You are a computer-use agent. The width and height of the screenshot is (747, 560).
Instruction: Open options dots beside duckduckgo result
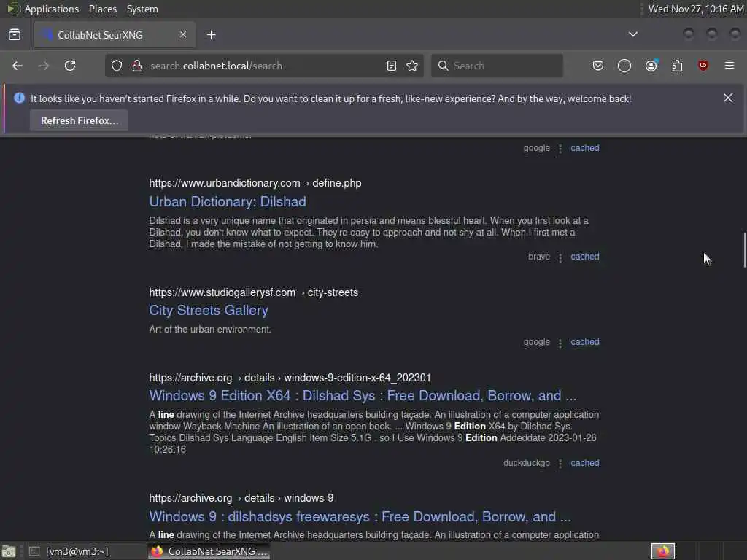[x=560, y=464]
